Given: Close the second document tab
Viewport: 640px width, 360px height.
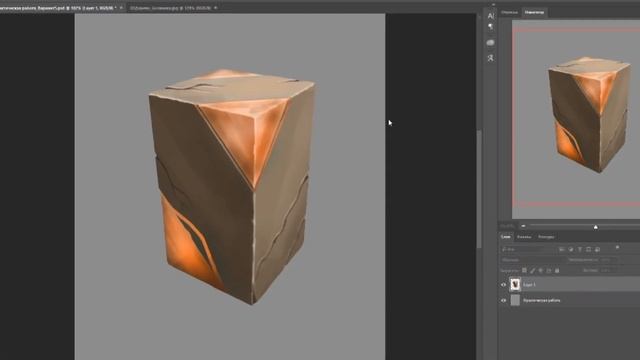Looking at the screenshot, I should pos(216,8).
